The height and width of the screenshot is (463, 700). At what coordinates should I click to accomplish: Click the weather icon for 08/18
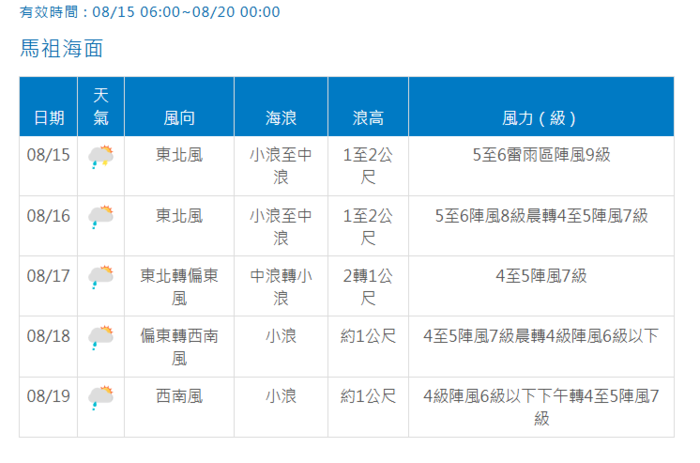[101, 338]
